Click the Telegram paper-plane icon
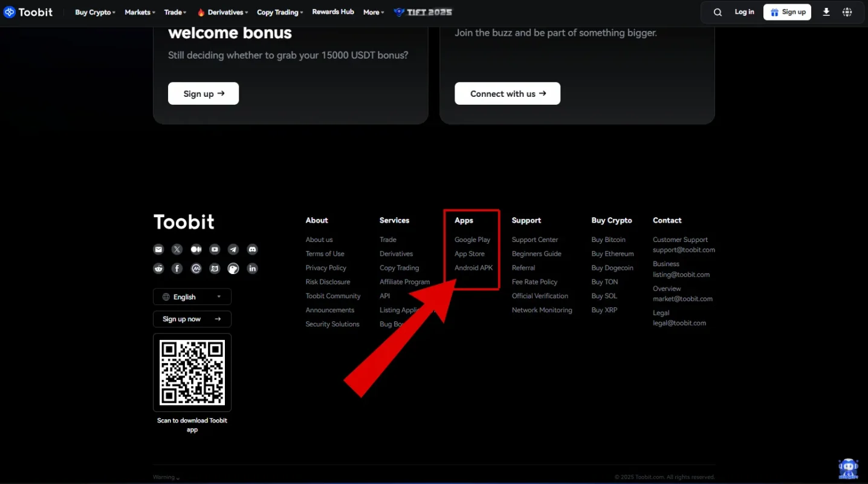 point(233,249)
